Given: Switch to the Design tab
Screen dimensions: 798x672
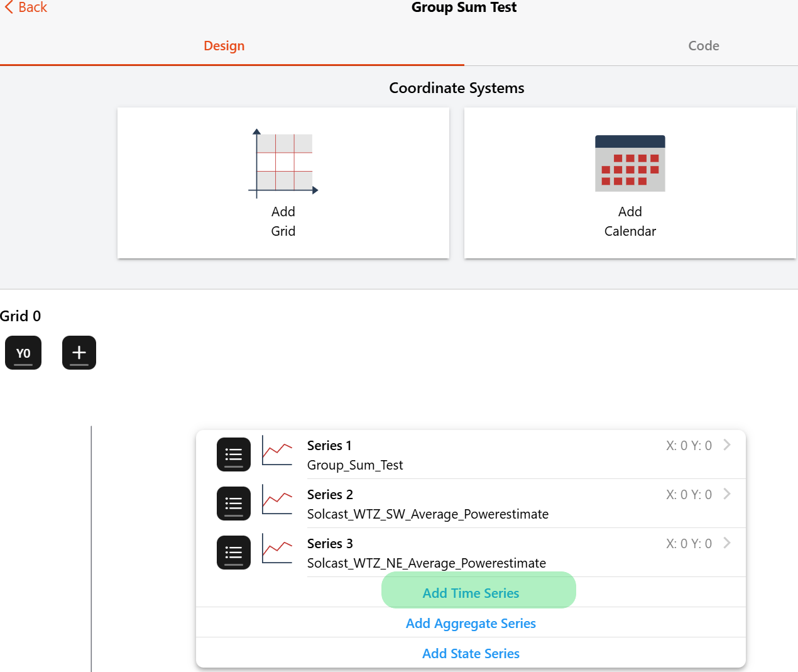Looking at the screenshot, I should click(x=224, y=46).
